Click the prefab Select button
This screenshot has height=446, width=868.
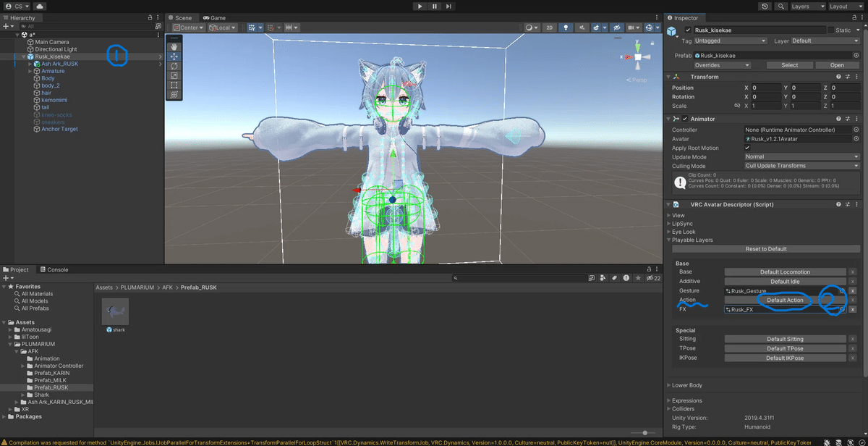tap(789, 65)
